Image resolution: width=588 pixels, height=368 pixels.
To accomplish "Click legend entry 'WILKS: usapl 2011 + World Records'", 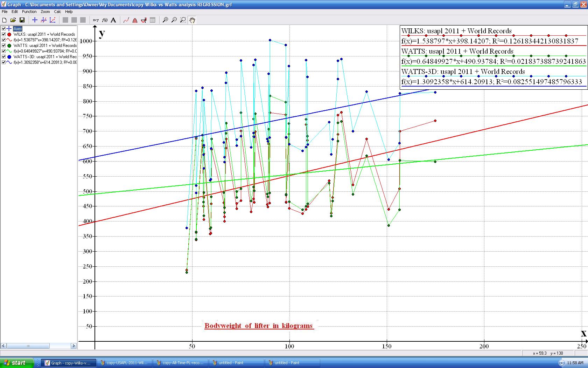I will pyautogui.click(x=456, y=31).
